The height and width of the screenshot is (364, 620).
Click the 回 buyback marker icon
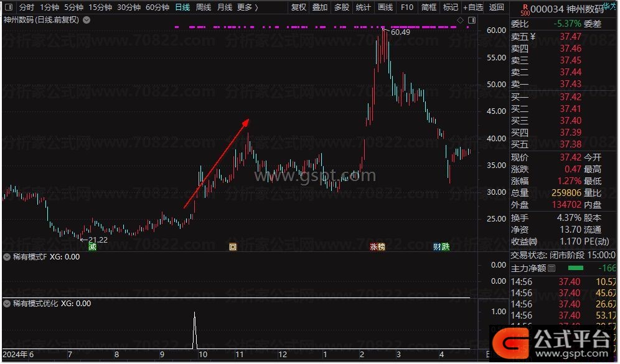[x=233, y=247]
